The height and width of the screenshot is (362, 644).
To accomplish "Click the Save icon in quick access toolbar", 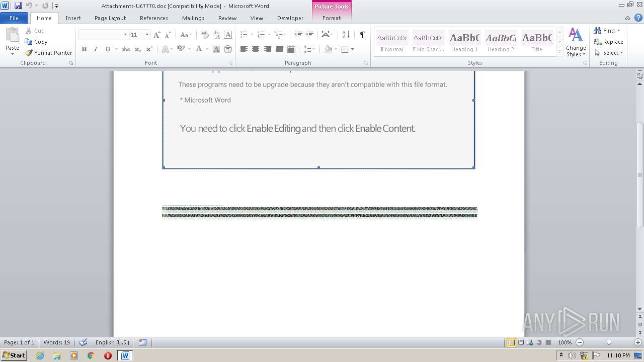I will pos(18,6).
